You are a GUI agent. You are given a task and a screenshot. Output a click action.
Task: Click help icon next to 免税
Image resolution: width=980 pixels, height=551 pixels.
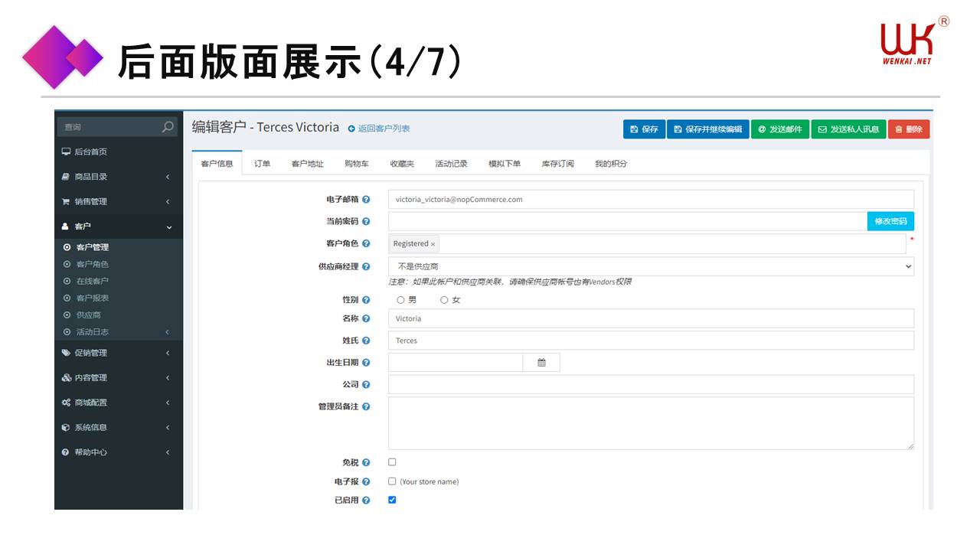[x=366, y=463]
